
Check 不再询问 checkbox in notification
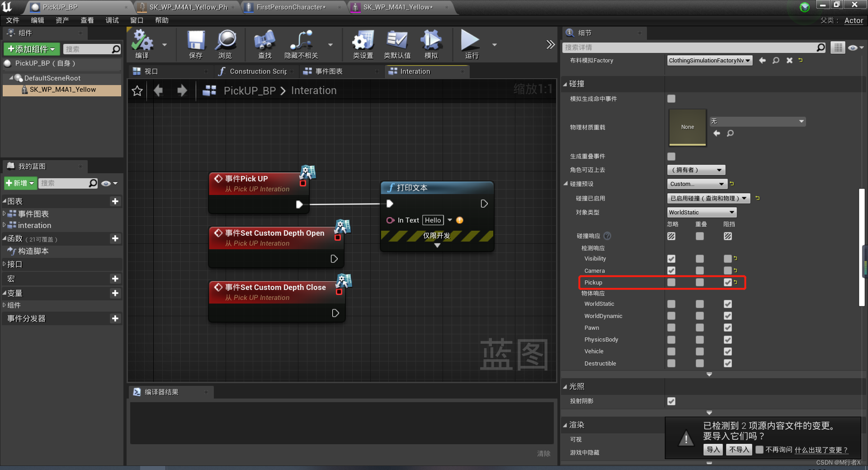(x=759, y=450)
